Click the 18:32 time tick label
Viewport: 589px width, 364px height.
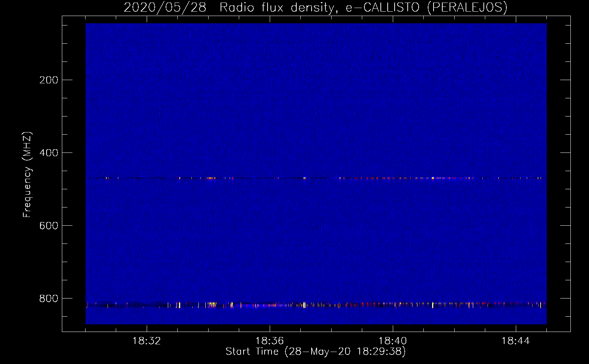point(147,341)
